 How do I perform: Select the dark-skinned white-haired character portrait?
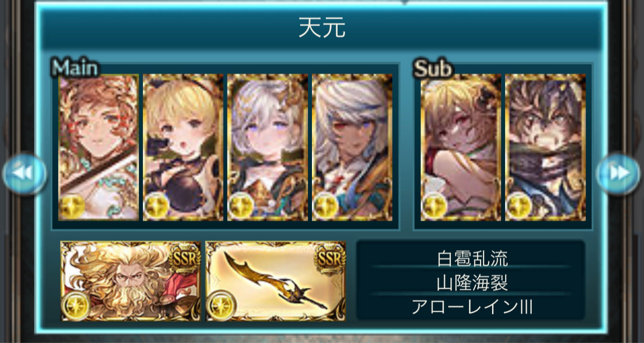pos(352,147)
